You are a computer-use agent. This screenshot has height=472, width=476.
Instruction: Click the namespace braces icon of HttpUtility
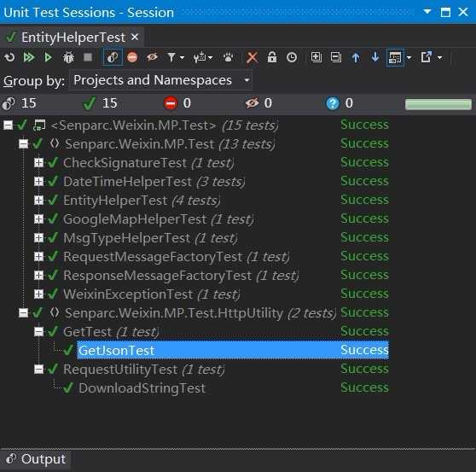point(55,312)
